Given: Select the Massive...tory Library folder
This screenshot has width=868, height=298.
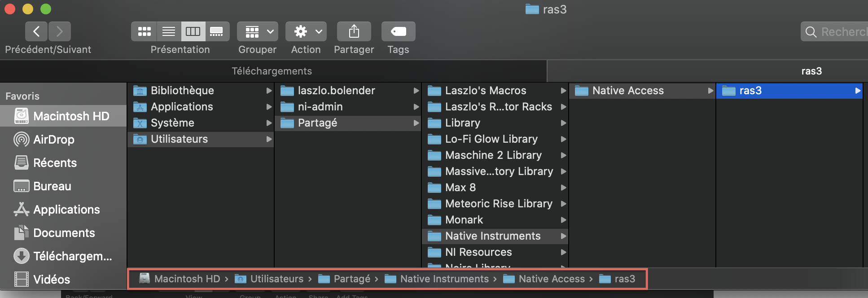Looking at the screenshot, I should click(495, 171).
